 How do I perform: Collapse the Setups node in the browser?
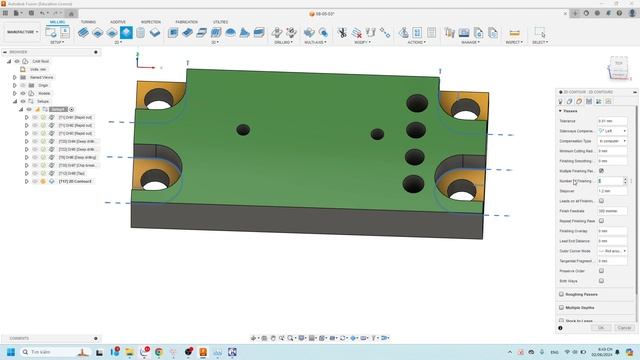click(15, 101)
